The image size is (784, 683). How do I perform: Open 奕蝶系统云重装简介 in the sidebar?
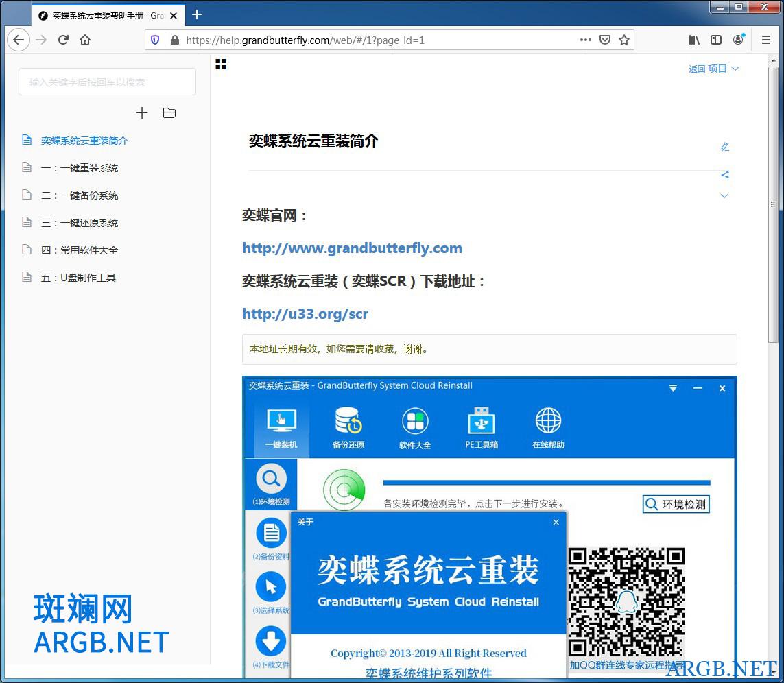pos(84,141)
